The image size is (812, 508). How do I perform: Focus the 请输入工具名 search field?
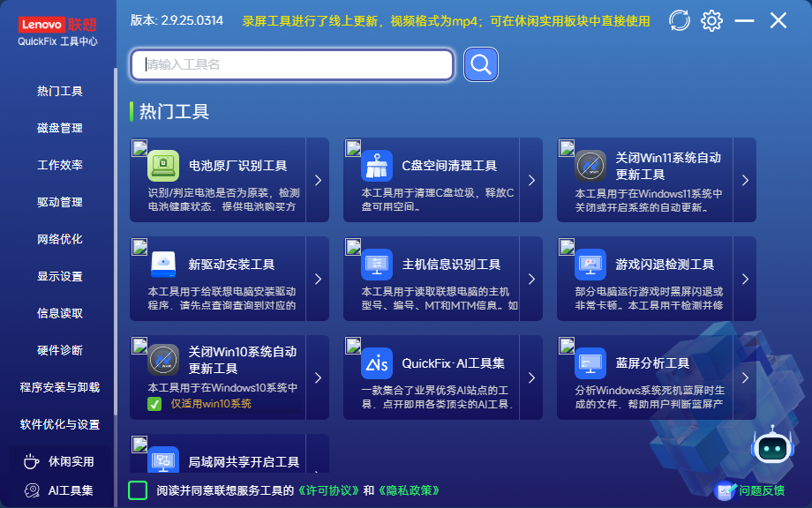pyautogui.click(x=292, y=64)
